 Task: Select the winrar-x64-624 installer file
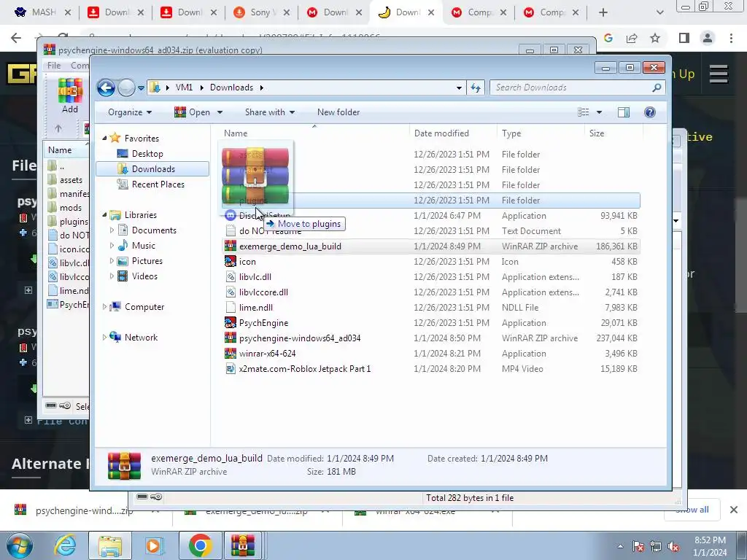pyautogui.click(x=267, y=354)
